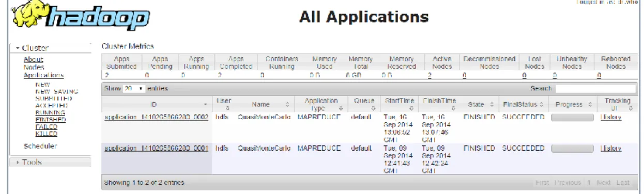Go to Last page
The width and height of the screenshot is (644, 194).
point(623,183)
